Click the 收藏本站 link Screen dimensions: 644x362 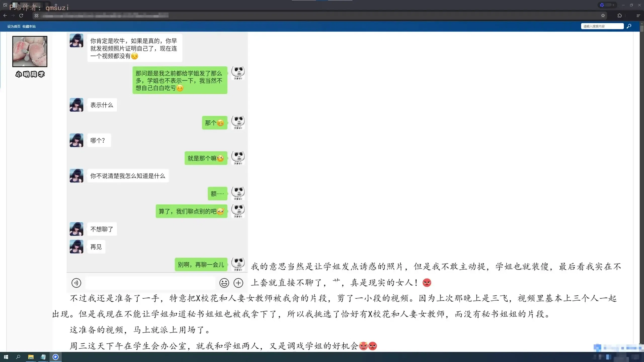tap(29, 26)
